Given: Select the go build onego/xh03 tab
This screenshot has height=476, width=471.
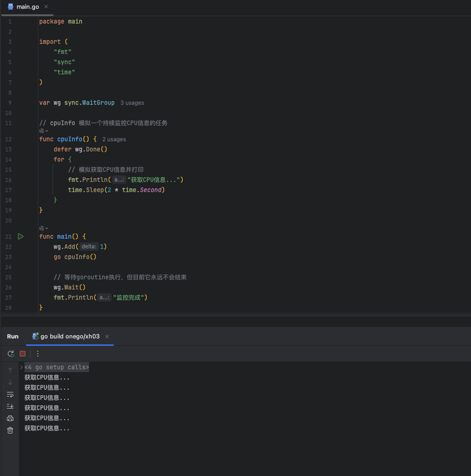Looking at the screenshot, I should (x=70, y=337).
